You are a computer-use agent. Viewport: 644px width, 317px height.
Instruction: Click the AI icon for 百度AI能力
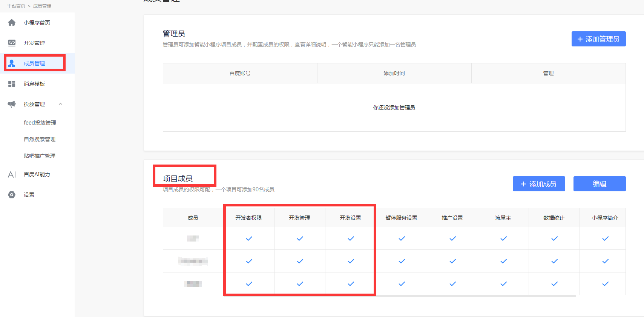coord(12,174)
